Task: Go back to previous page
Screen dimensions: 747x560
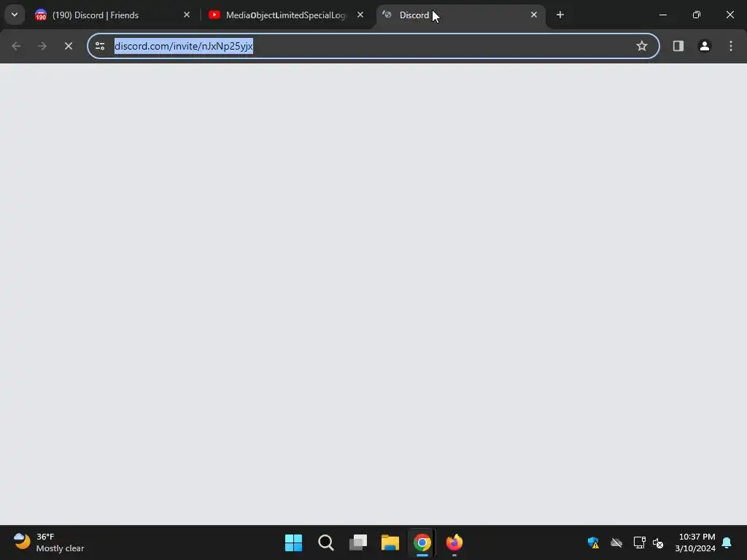Action: click(x=16, y=46)
